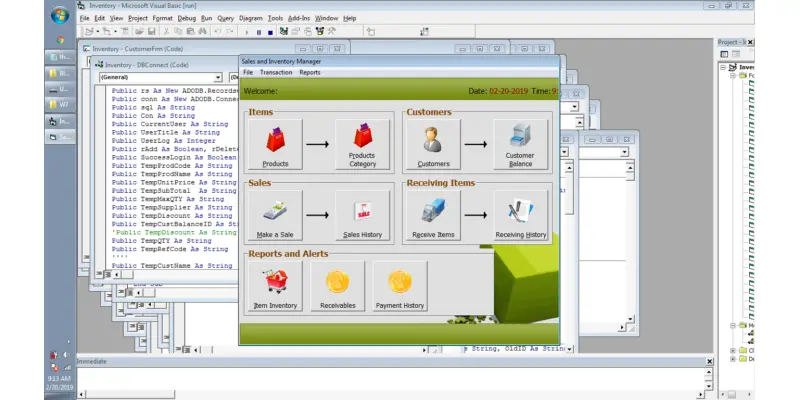Open Receive Items
This screenshot has width=800, height=400.
[433, 215]
